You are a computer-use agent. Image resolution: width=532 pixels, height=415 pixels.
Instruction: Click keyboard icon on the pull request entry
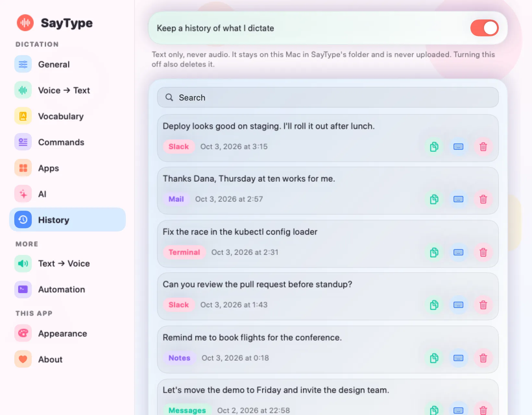458,305
